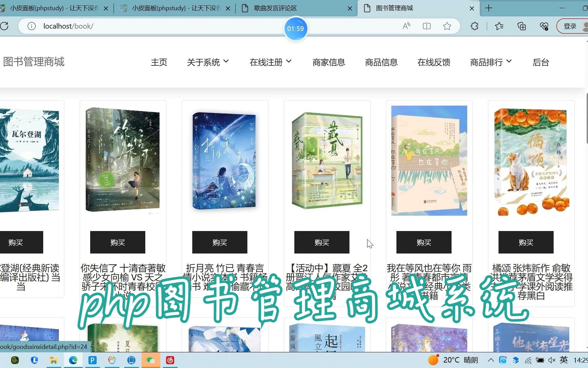The height and width of the screenshot is (368, 588).
Task: Click the 登录 sign-in button
Action: pyautogui.click(x=572, y=26)
